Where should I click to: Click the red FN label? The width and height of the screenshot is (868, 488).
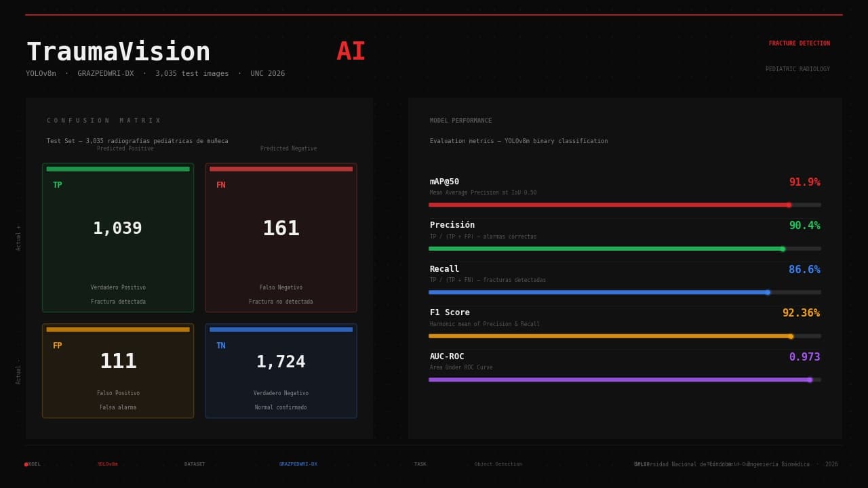(x=220, y=185)
